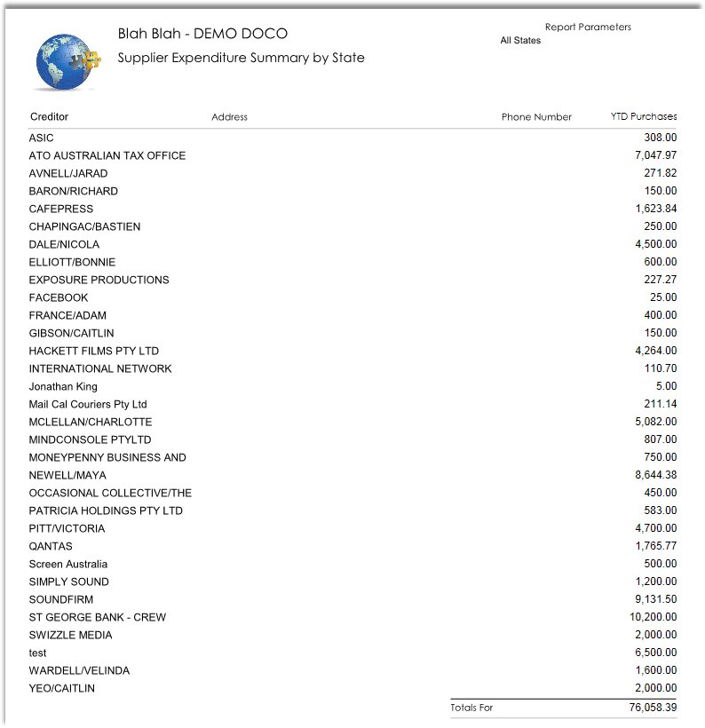The width and height of the screenshot is (705, 728).
Task: Click GIBSON/CAITLIN creditor name
Action: click(x=72, y=333)
